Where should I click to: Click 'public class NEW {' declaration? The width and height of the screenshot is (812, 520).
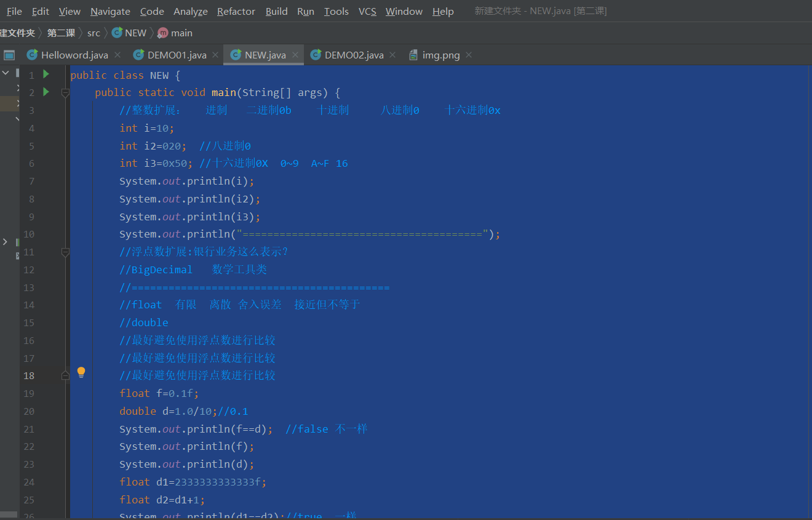[125, 75]
